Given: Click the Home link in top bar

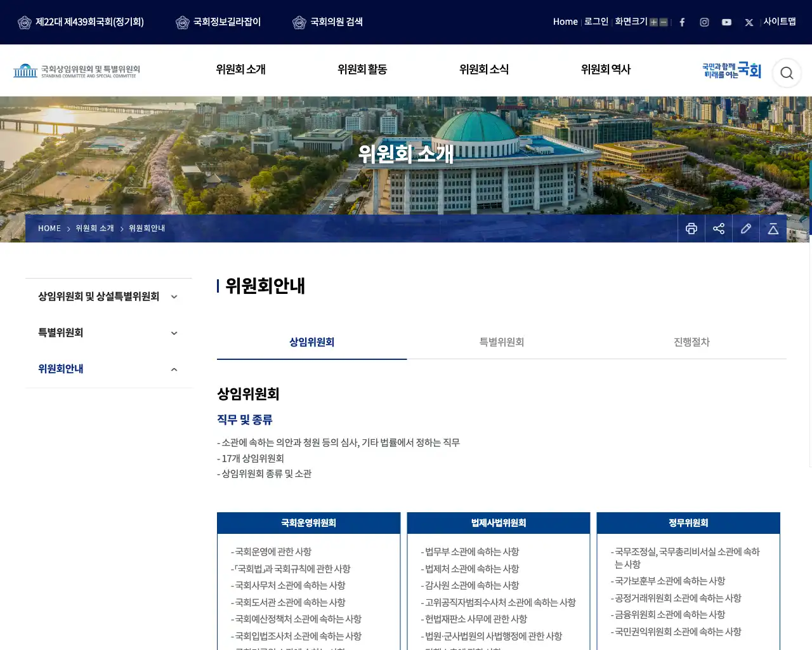Looking at the screenshot, I should (565, 22).
